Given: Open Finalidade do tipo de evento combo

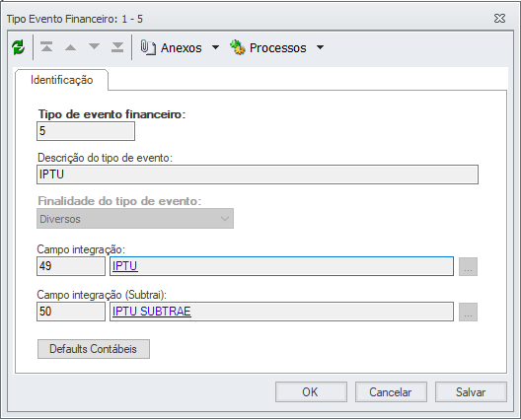Looking at the screenshot, I should point(135,219).
